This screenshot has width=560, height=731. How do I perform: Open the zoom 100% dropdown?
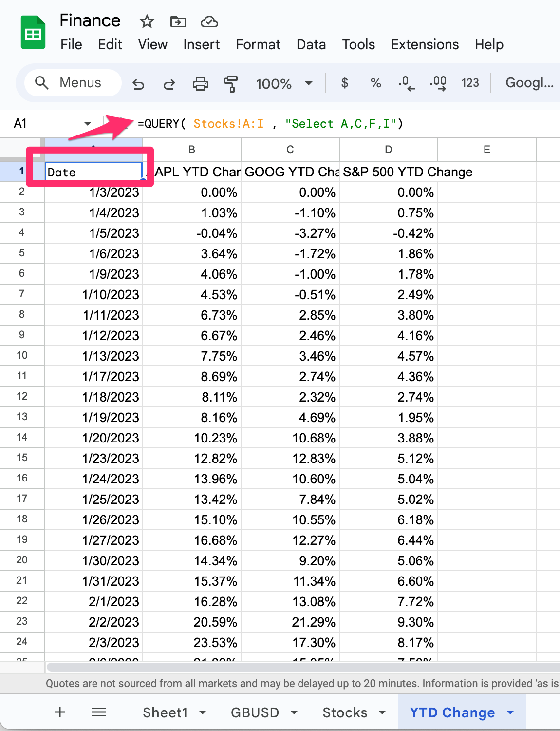pos(284,83)
